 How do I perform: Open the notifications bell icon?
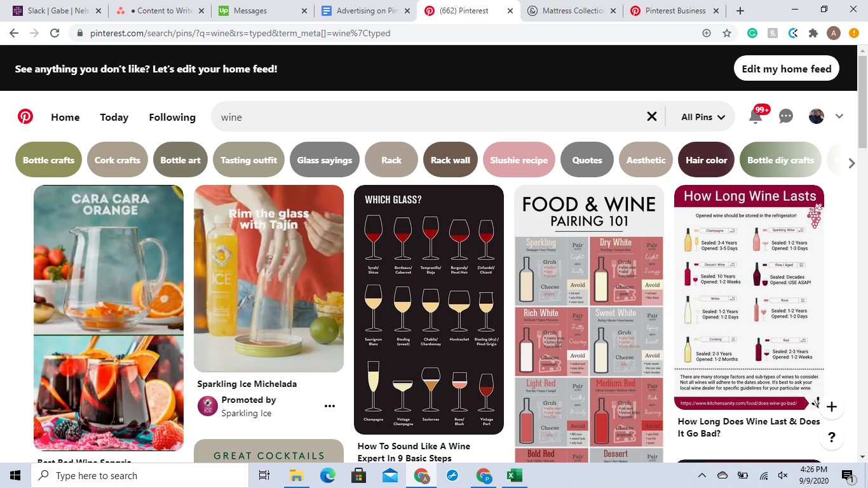point(756,117)
